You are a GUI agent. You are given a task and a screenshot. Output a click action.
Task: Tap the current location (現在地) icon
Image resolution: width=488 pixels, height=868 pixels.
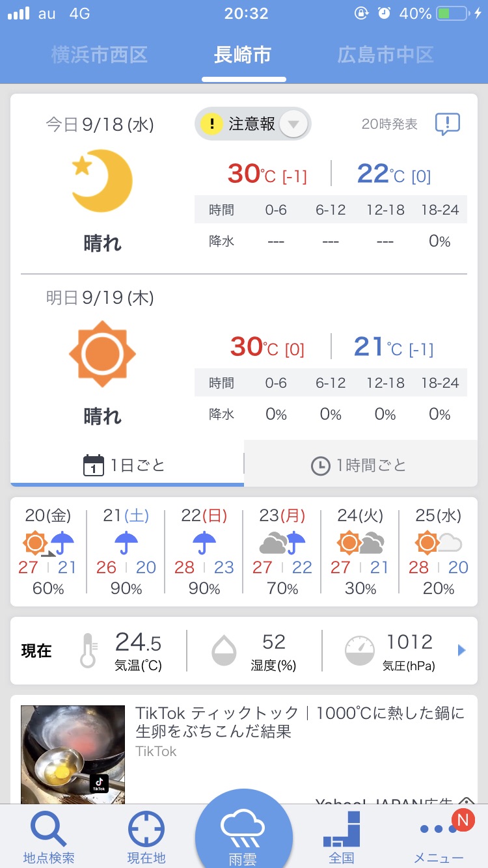click(x=146, y=836)
